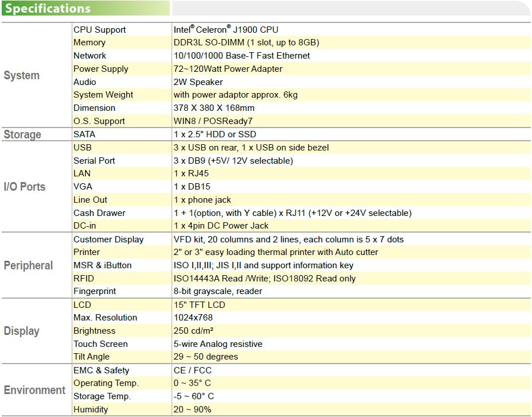Click the Serial Port label
Screen dimensions: 532x417
94,161
